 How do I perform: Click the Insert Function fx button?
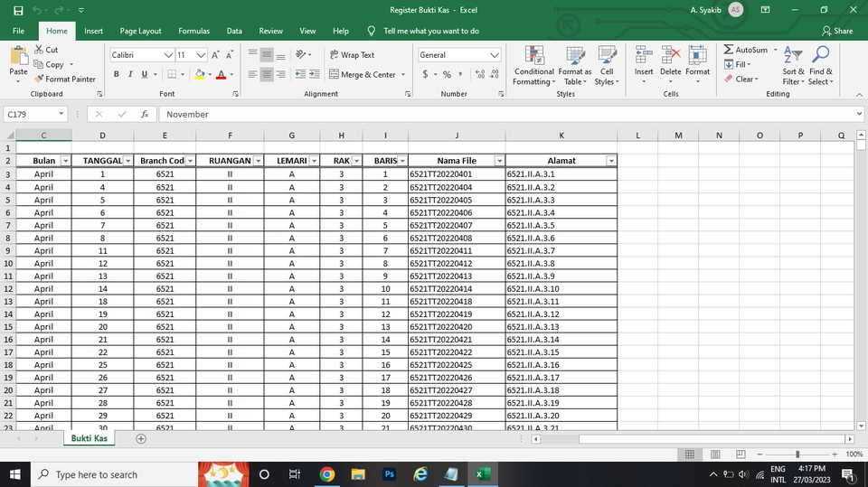coord(145,115)
